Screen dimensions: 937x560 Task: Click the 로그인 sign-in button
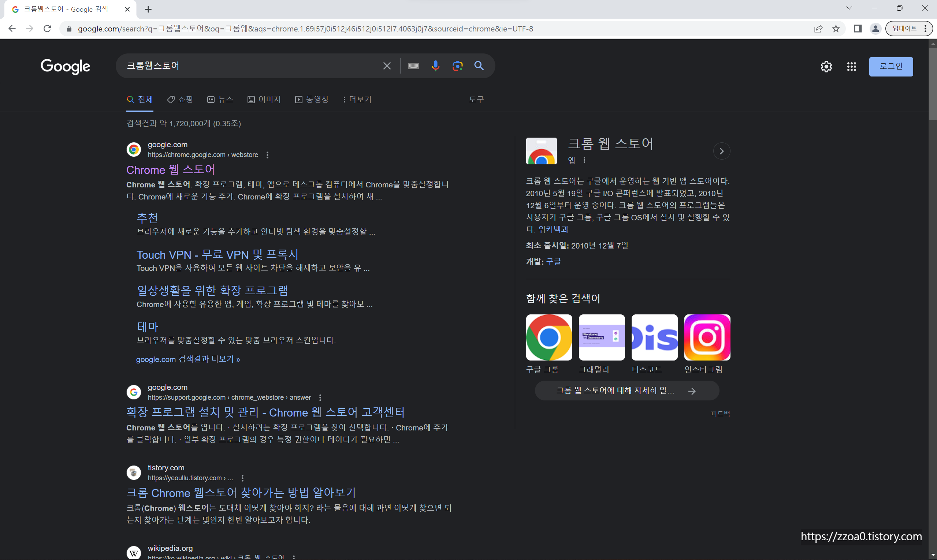[891, 67]
